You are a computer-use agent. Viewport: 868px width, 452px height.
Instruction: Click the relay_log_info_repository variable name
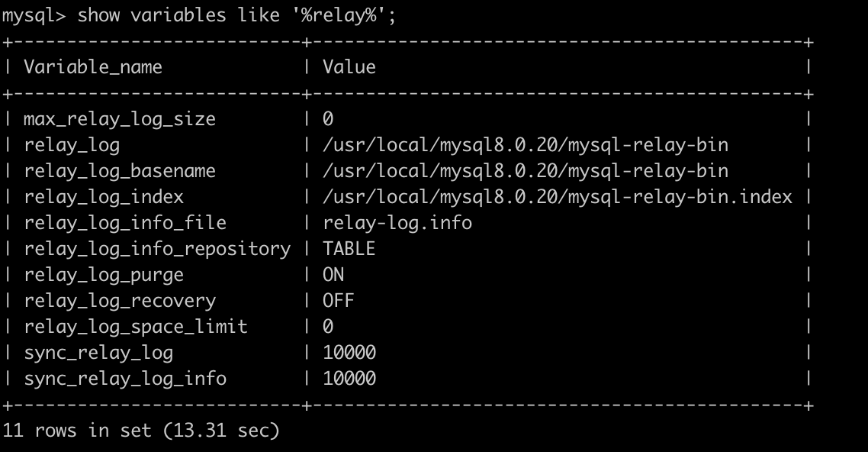[157, 249]
